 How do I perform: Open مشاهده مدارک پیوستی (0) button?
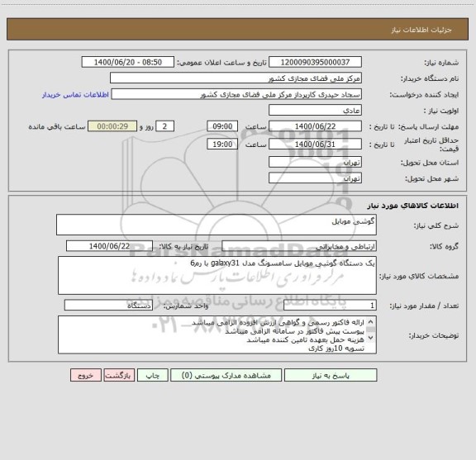pos(226,375)
